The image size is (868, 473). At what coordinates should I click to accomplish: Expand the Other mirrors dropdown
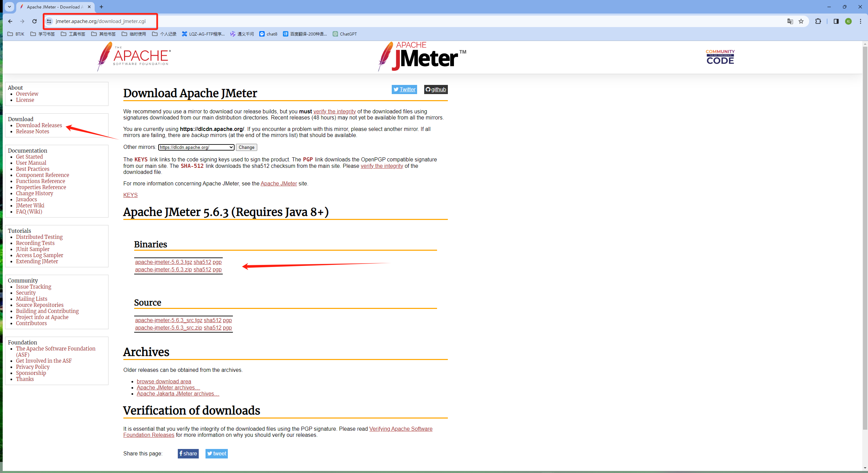tap(196, 147)
